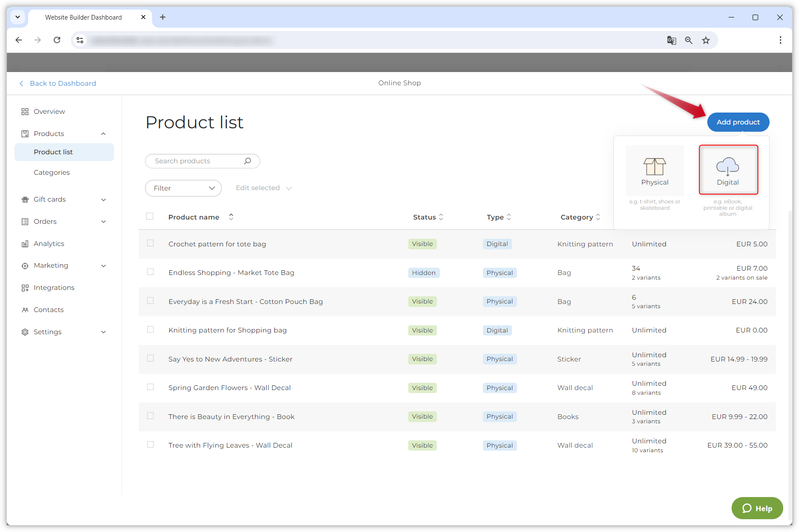
Task: Tick the checkbox for Crochet pattern for tote bag
Action: [150, 243]
